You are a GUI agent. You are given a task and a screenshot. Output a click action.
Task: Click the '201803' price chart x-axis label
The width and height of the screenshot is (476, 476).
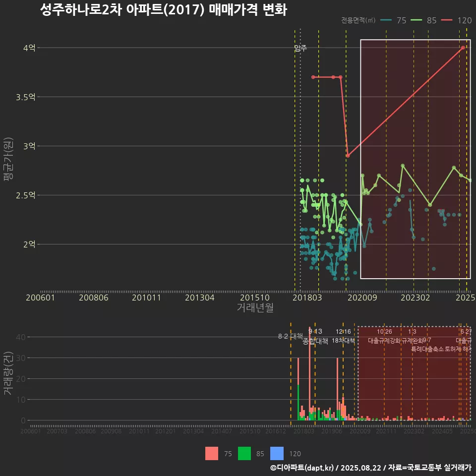click(x=307, y=297)
